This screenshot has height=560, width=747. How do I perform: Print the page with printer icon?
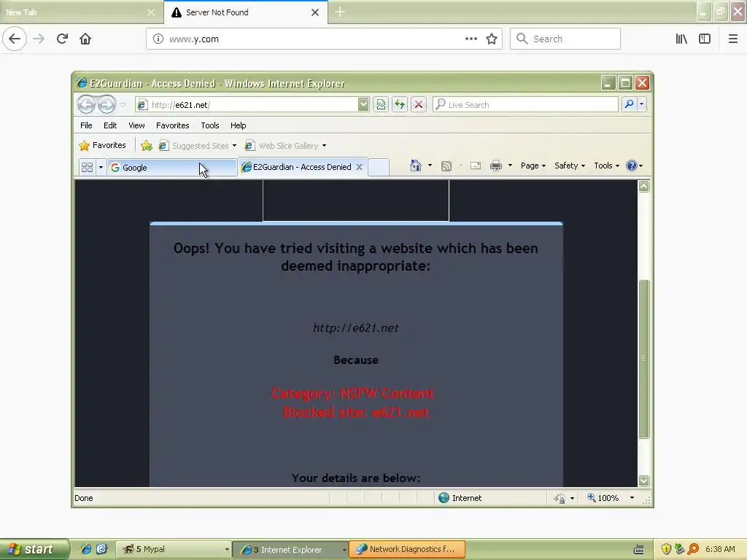point(496,166)
